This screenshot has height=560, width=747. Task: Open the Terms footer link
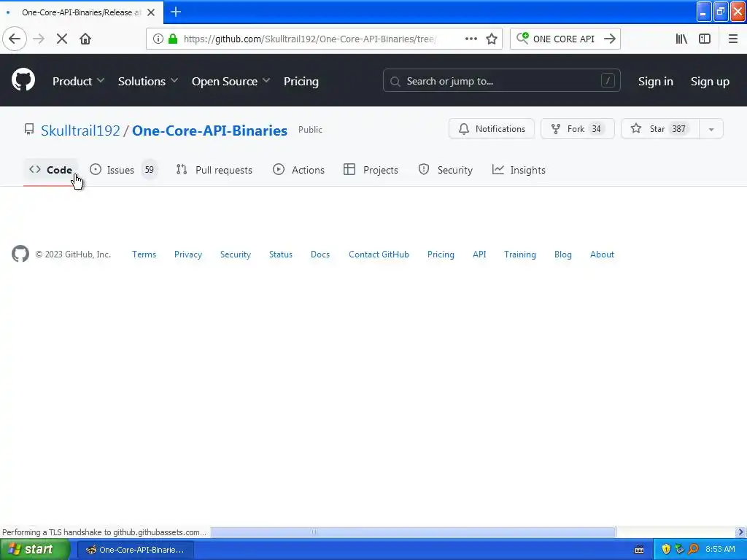[x=144, y=254]
